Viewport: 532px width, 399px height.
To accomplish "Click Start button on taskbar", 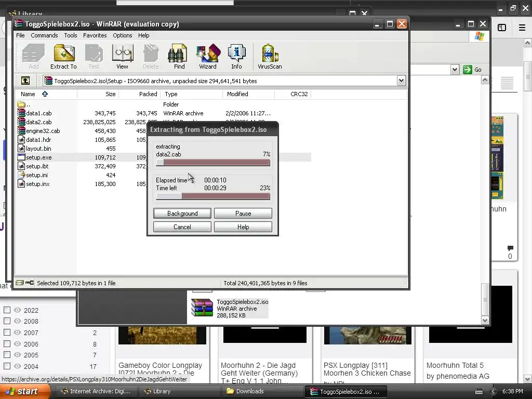I will coord(25,391).
